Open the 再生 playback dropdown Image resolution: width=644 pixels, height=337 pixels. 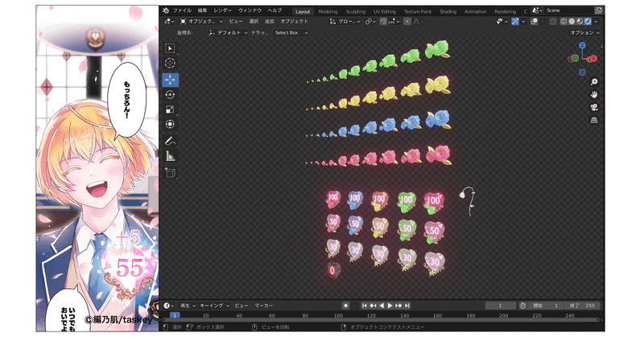(188, 306)
